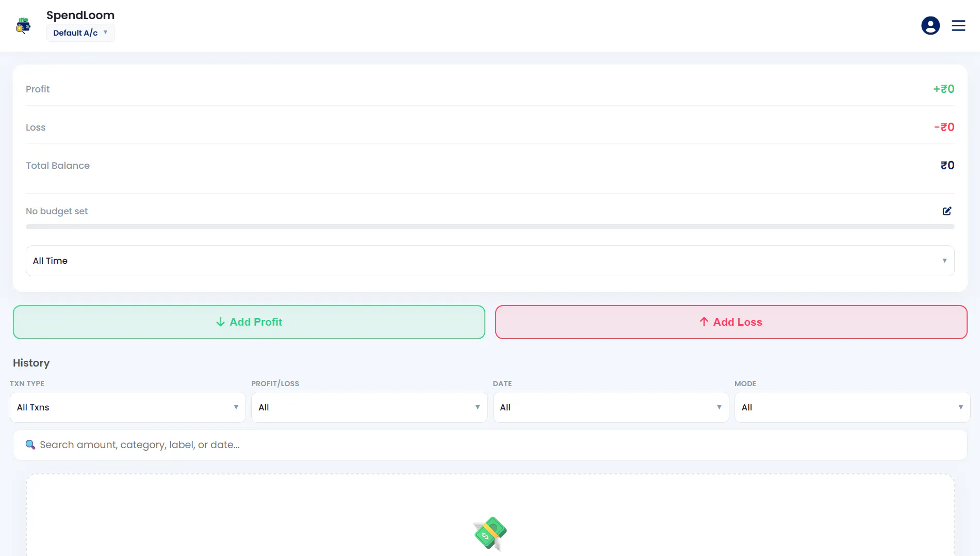
Task: Click the budget progress bar
Action: click(x=490, y=227)
